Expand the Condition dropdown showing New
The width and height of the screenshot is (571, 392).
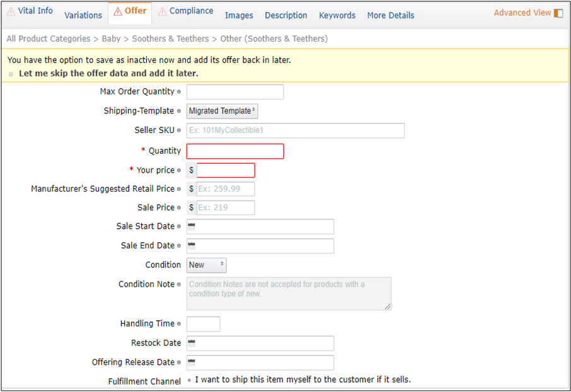click(207, 265)
